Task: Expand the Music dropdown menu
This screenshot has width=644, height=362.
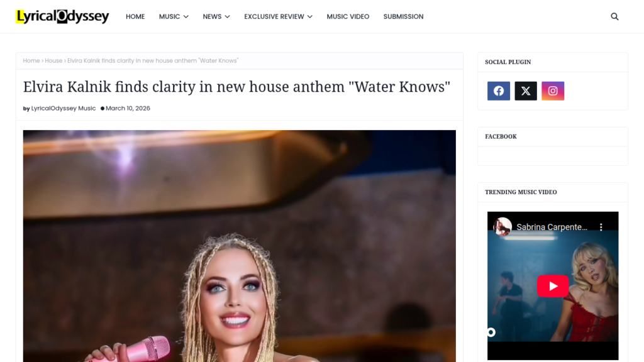Action: [174, 16]
